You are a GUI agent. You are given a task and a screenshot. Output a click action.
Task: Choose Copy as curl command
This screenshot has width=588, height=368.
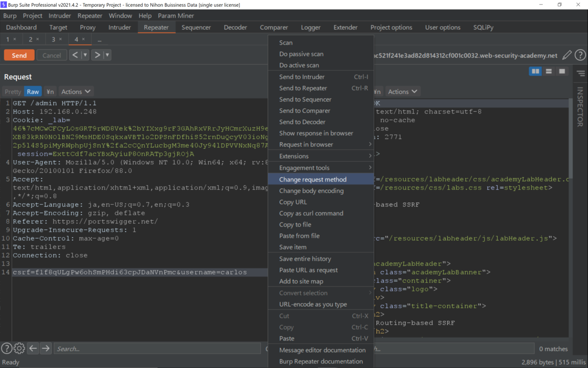[321, 213]
